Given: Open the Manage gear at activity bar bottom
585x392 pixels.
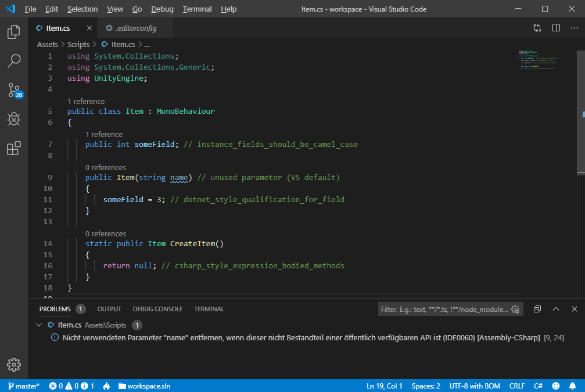Looking at the screenshot, I should pyautogui.click(x=14, y=365).
